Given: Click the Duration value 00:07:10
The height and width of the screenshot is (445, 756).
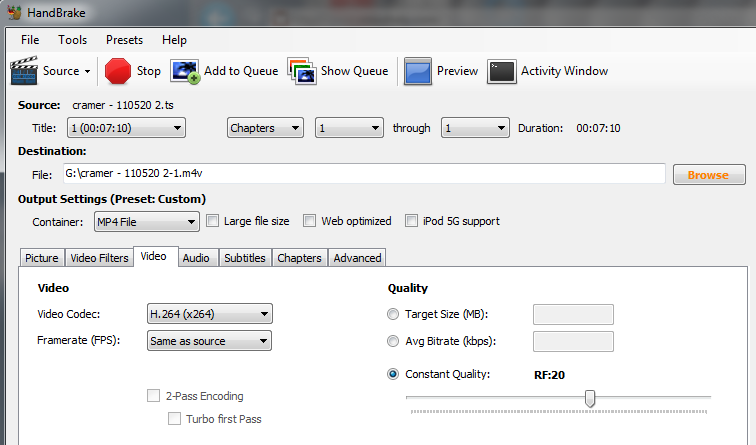Looking at the screenshot, I should click(x=598, y=128).
